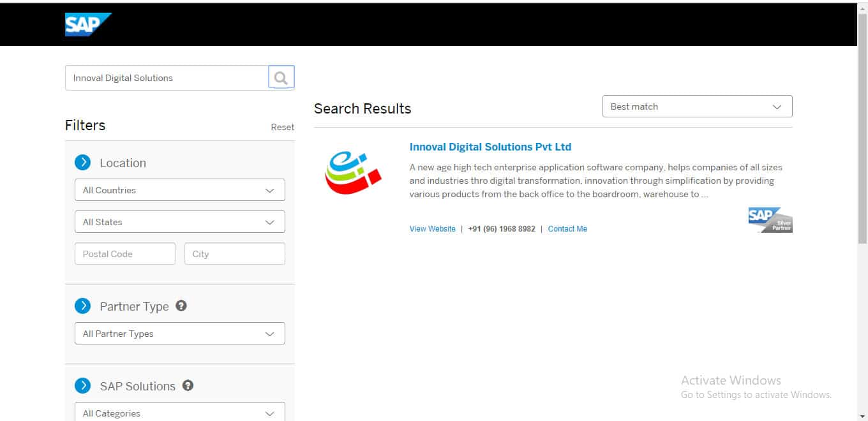Collapse the SAP Solutions filter section

pyautogui.click(x=83, y=386)
